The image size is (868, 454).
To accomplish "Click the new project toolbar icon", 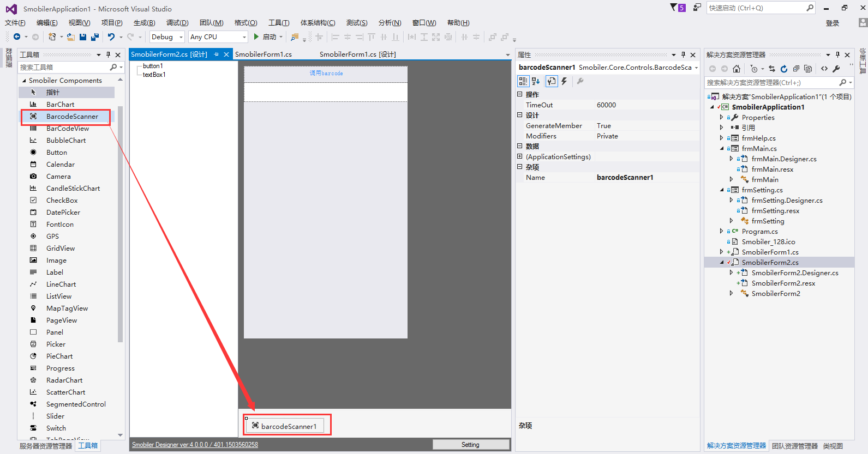I will click(52, 37).
